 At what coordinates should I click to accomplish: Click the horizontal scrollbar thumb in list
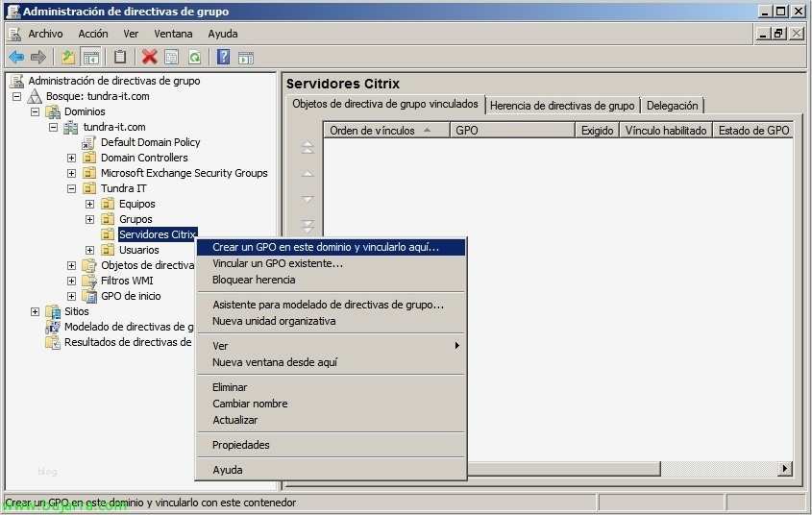[x=563, y=469]
